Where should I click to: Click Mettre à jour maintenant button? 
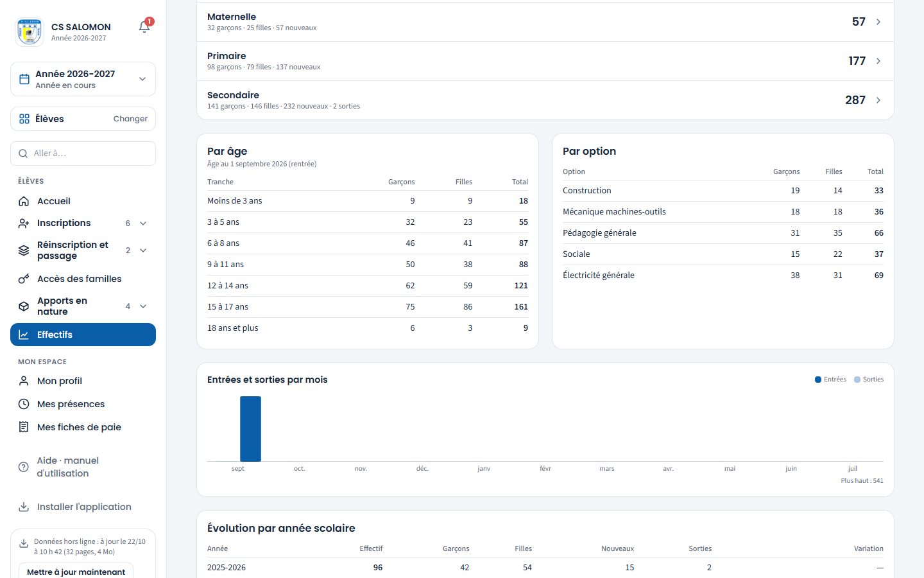pos(76,572)
